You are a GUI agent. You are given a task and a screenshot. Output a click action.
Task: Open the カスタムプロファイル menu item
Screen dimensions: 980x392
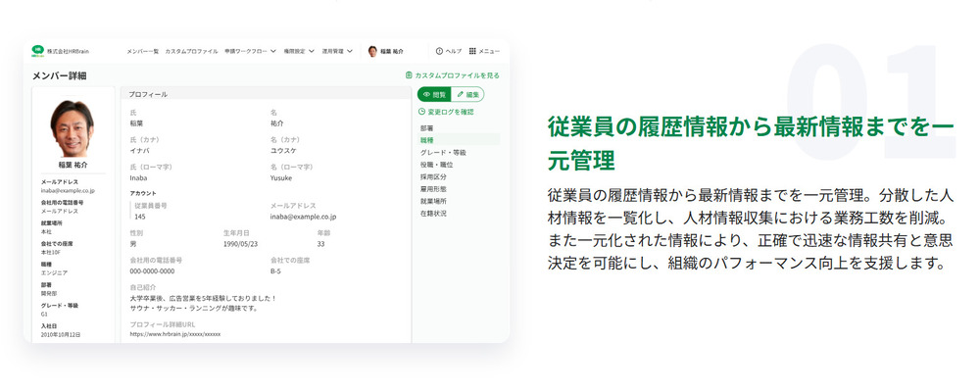coord(192,51)
